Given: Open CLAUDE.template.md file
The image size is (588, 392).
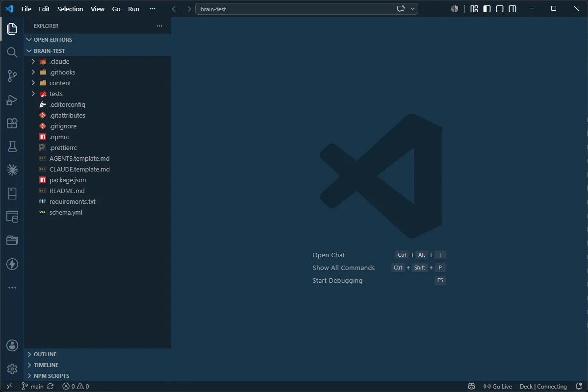Looking at the screenshot, I should pos(97,170).
